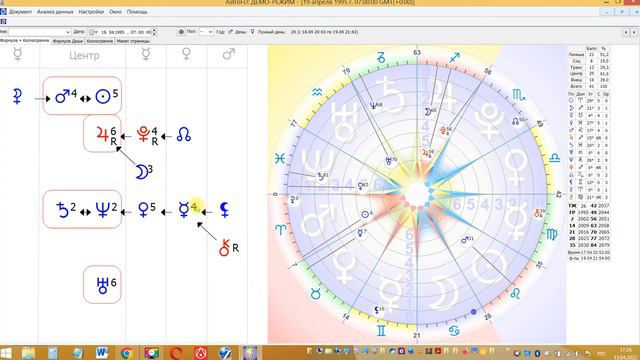Click the Gemini sign on the chart wheel

click(381, 330)
